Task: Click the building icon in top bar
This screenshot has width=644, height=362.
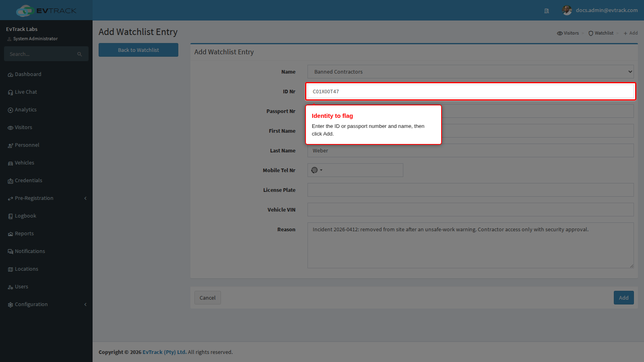Action: pos(547,11)
